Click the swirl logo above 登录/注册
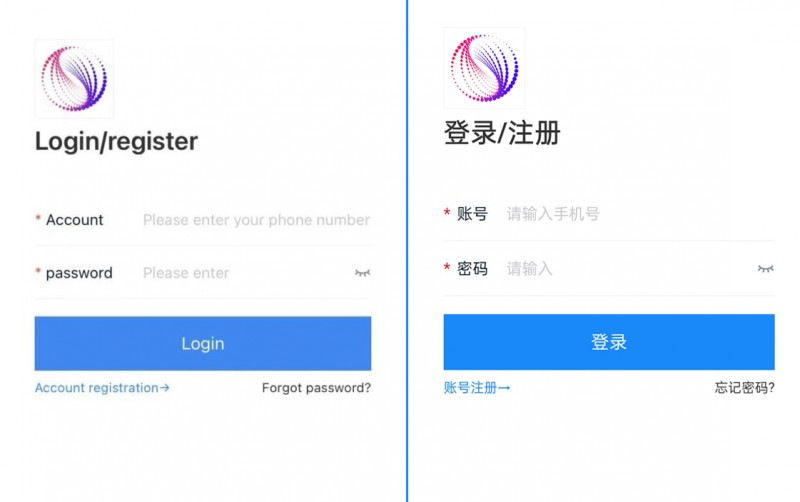The height and width of the screenshot is (502, 800). click(484, 68)
